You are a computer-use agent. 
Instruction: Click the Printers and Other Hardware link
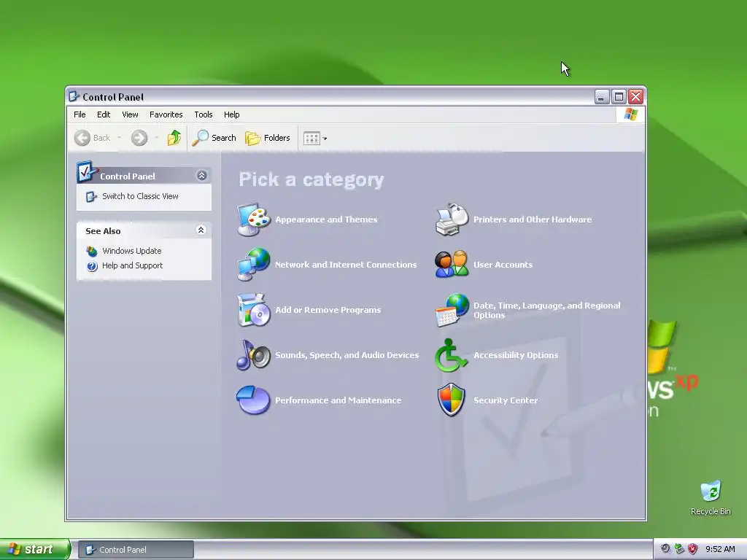[x=533, y=219]
